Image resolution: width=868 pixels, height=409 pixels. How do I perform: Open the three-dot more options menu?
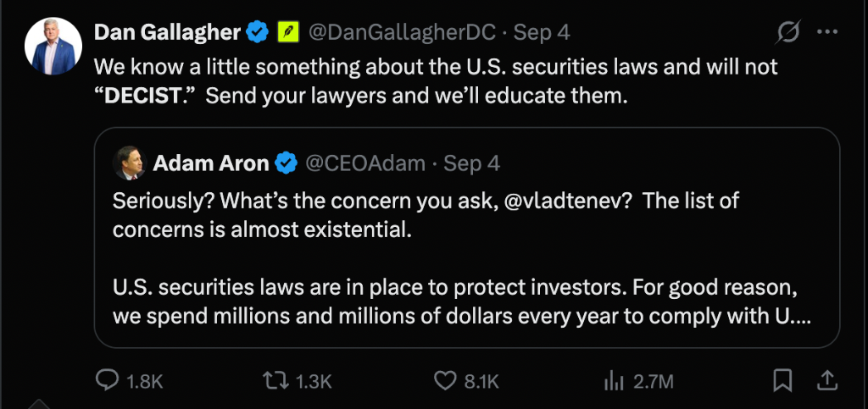tap(827, 32)
